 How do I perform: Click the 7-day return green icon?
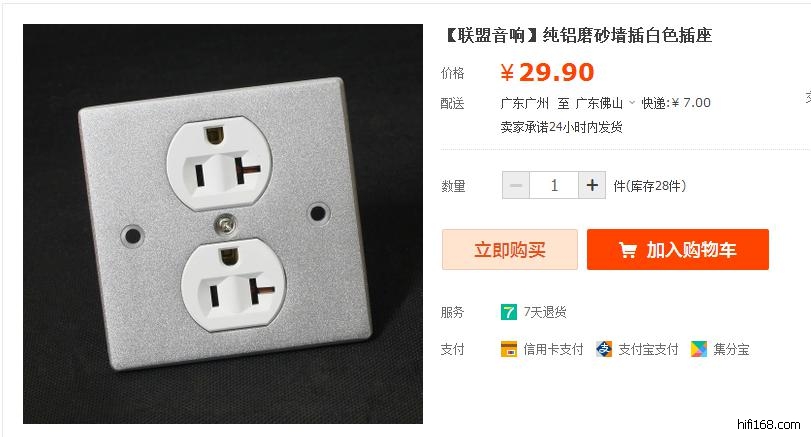click(508, 312)
